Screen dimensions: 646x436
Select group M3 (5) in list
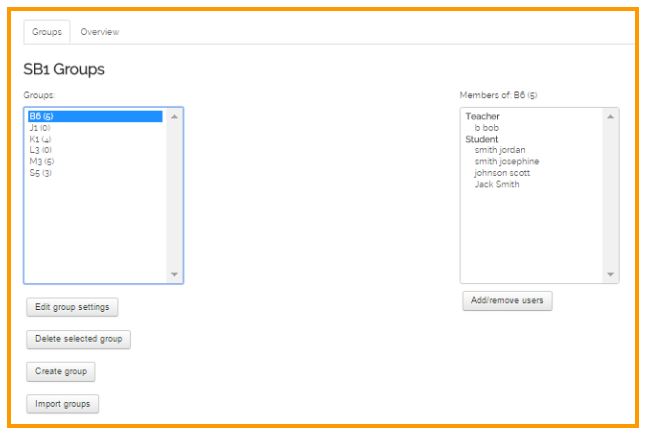(95, 161)
